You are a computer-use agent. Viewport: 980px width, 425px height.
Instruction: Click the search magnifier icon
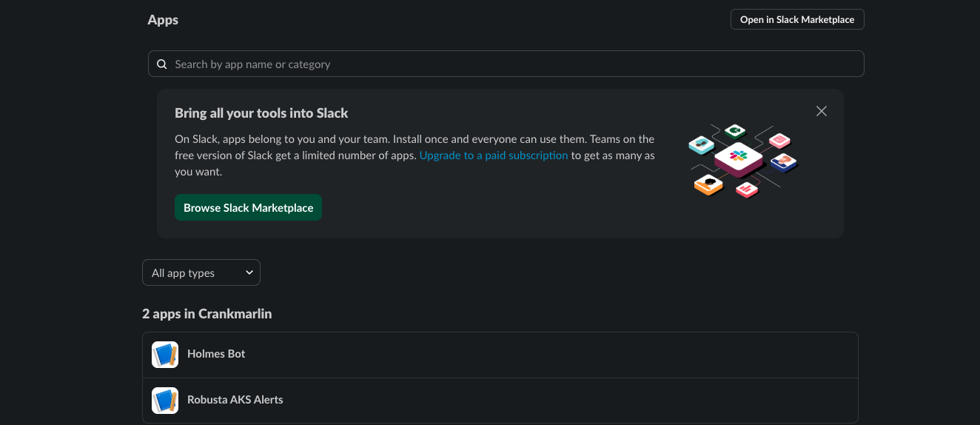click(x=162, y=64)
